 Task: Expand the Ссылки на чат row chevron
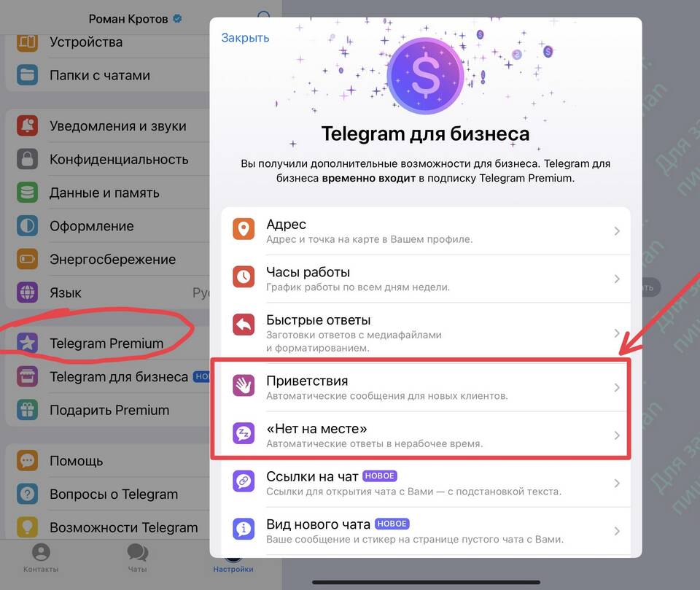(x=617, y=483)
